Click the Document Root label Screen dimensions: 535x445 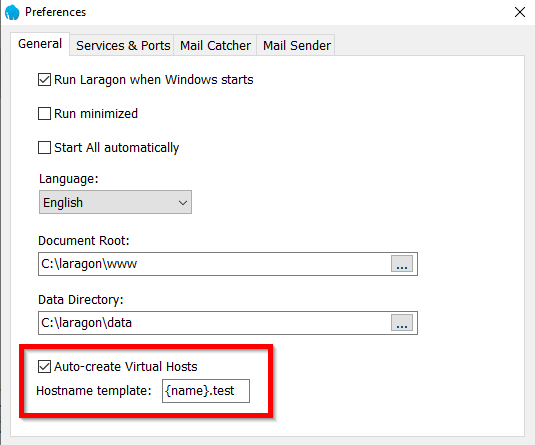[x=84, y=241]
